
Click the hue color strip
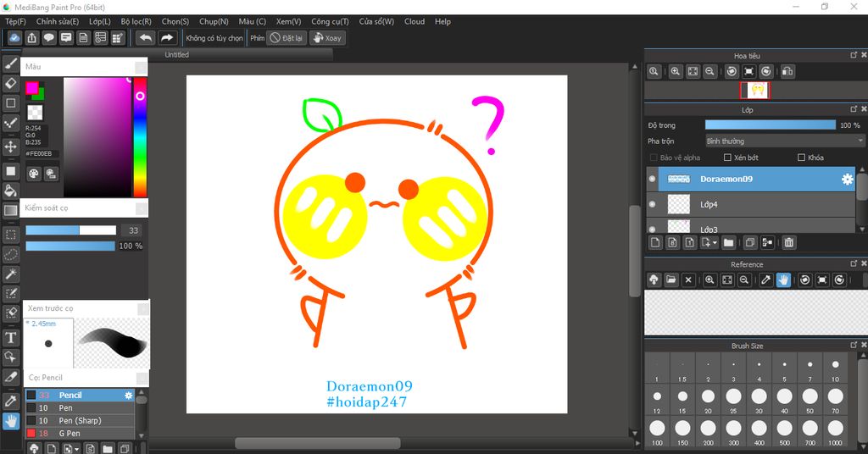pyautogui.click(x=141, y=137)
